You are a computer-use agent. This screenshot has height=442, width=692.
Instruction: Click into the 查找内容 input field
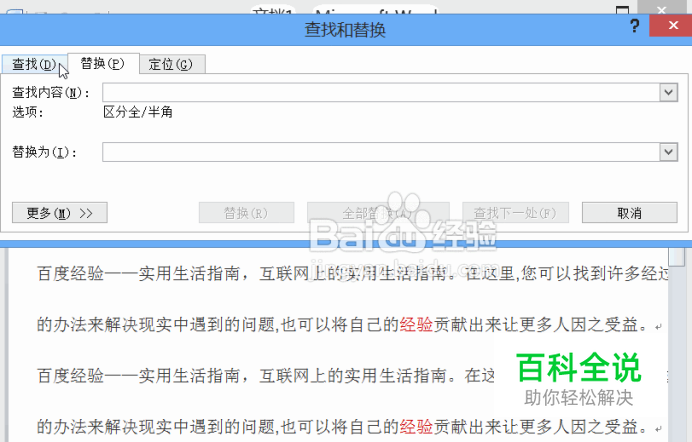[x=381, y=93]
